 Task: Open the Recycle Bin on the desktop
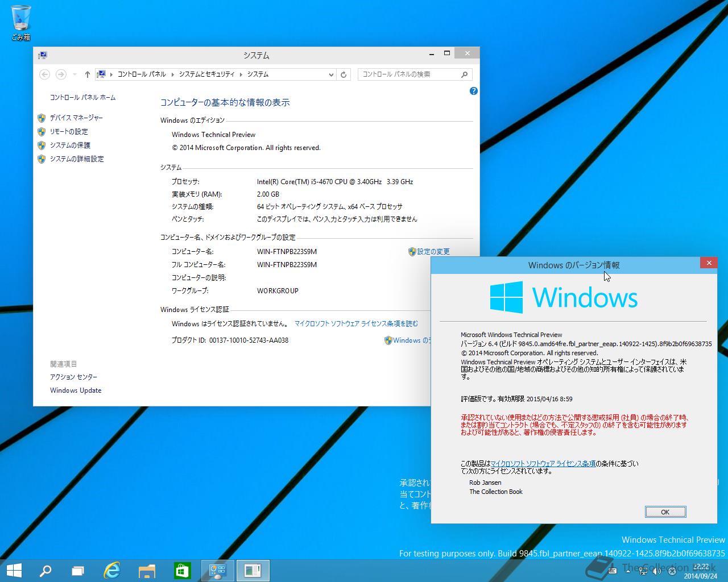tap(21, 23)
